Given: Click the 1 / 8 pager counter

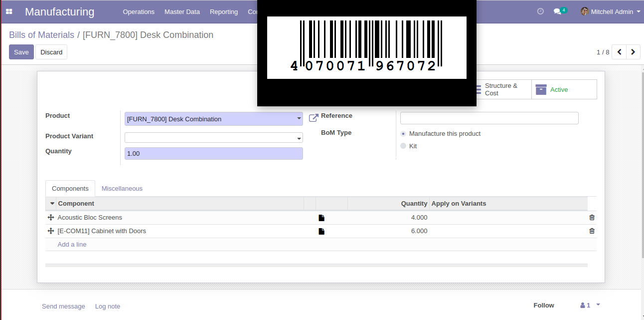Looking at the screenshot, I should pyautogui.click(x=603, y=52).
